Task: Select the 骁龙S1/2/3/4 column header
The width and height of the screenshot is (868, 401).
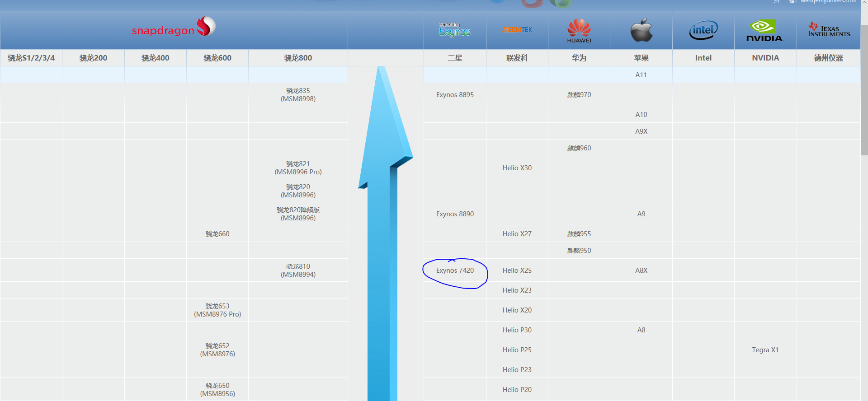Action: [31, 58]
